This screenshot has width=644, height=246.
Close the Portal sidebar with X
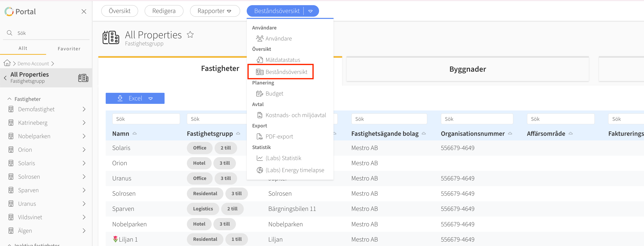(84, 12)
